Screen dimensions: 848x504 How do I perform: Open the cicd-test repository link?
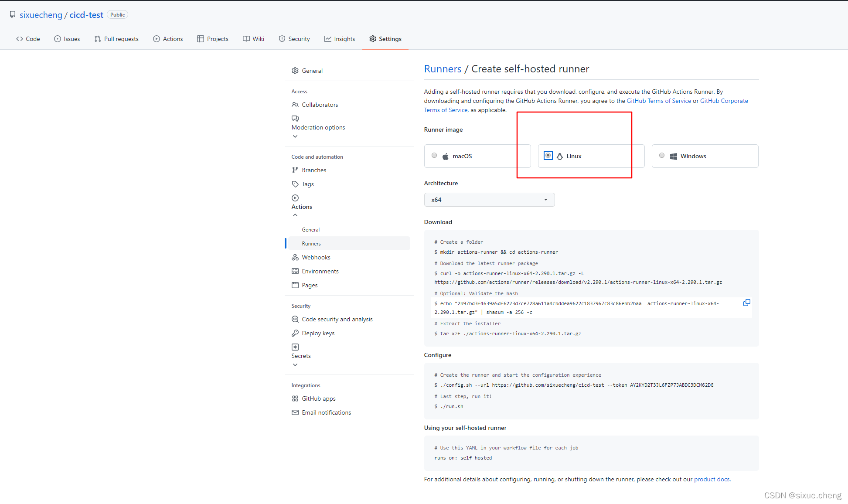point(86,15)
